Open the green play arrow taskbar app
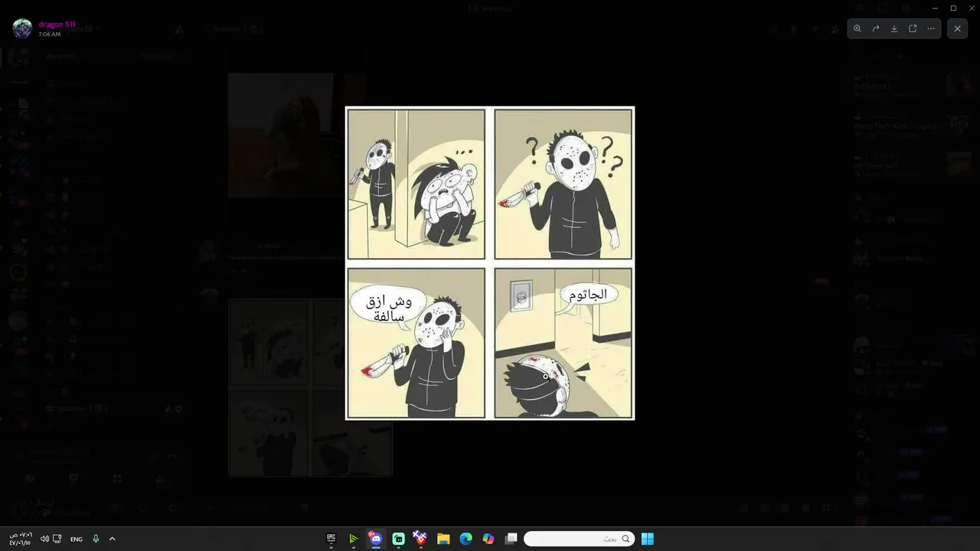The image size is (980, 551). (353, 539)
